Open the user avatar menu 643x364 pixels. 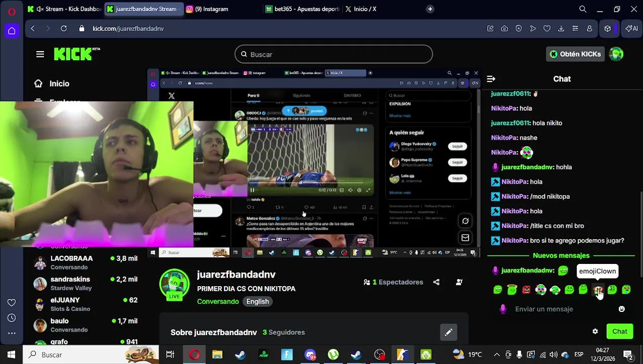pos(616,54)
